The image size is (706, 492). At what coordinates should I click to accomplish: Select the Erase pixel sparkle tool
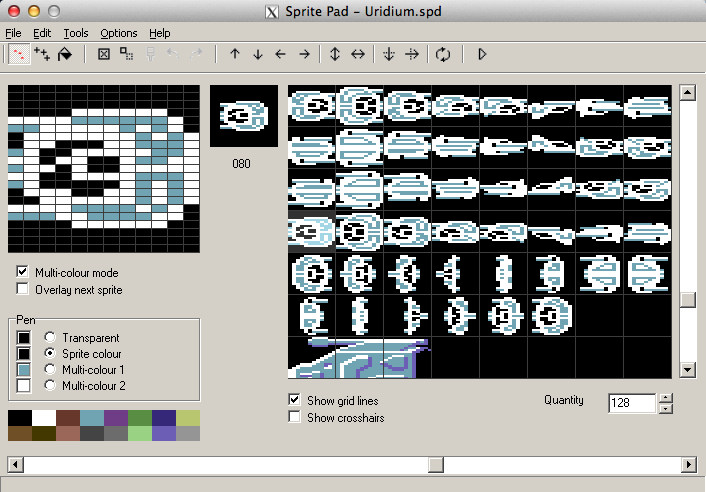pyautogui.click(x=42, y=54)
